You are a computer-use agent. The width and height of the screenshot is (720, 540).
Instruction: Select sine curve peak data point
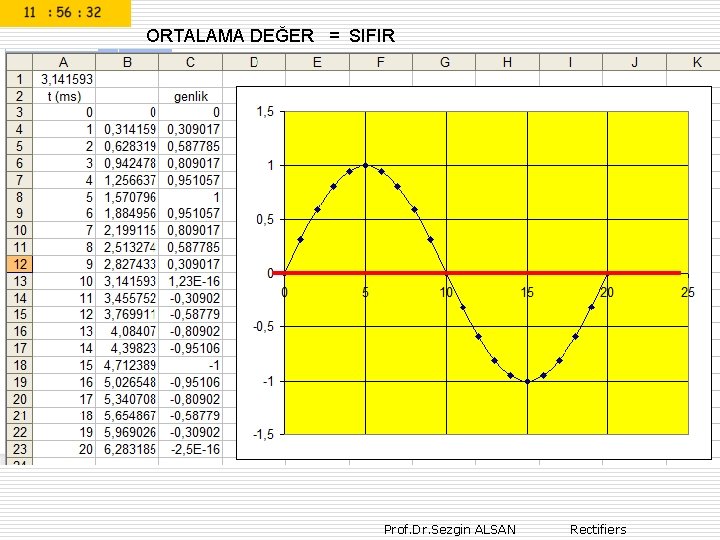pos(366,165)
